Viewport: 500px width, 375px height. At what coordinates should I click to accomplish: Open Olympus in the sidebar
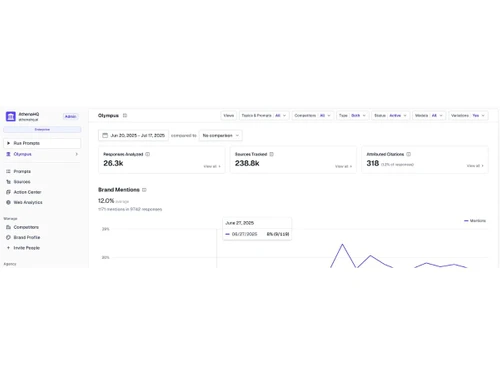click(42, 154)
